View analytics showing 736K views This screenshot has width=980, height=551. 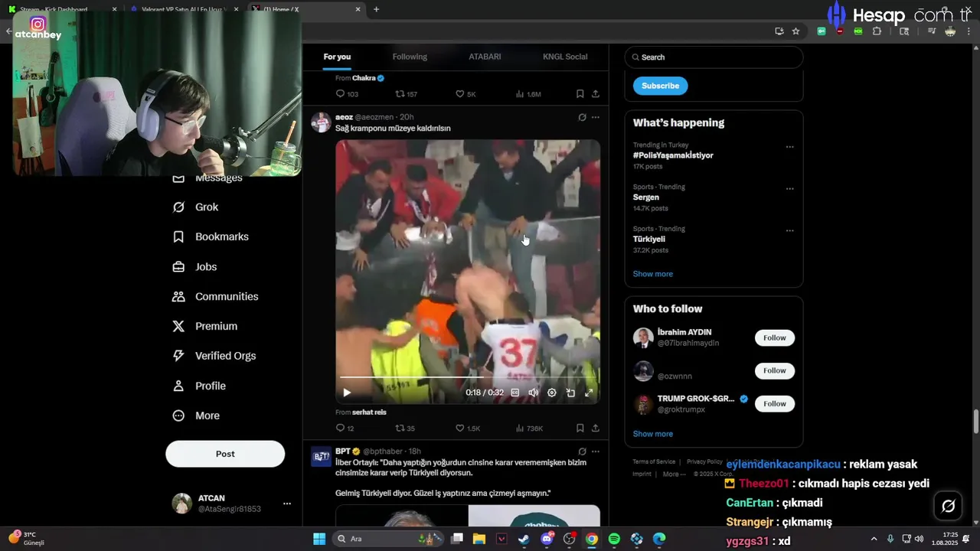[529, 429]
